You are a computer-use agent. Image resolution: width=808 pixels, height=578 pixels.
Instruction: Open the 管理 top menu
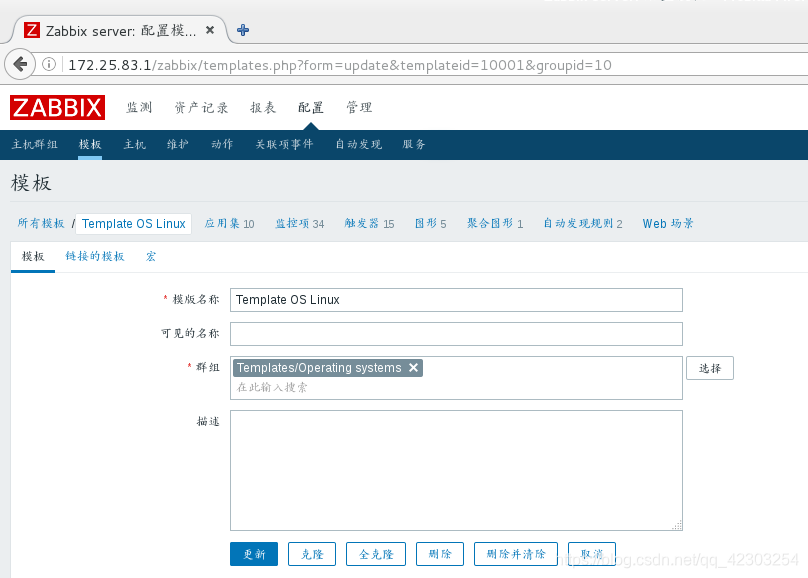tap(359, 108)
